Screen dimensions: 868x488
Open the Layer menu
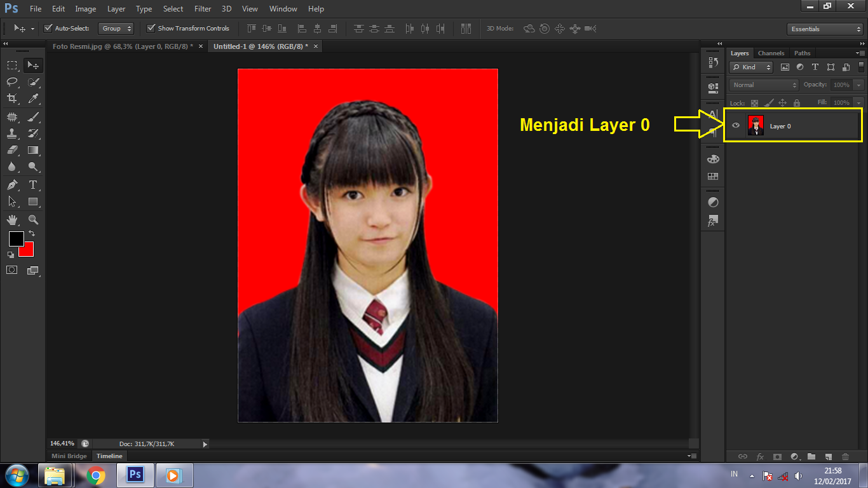[116, 9]
